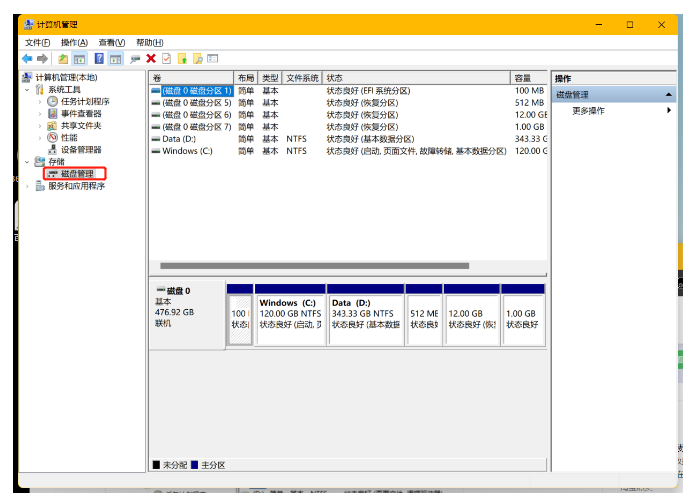695x501 pixels.
Task: Collapse the 系统工具 tree node
Action: click(28, 90)
